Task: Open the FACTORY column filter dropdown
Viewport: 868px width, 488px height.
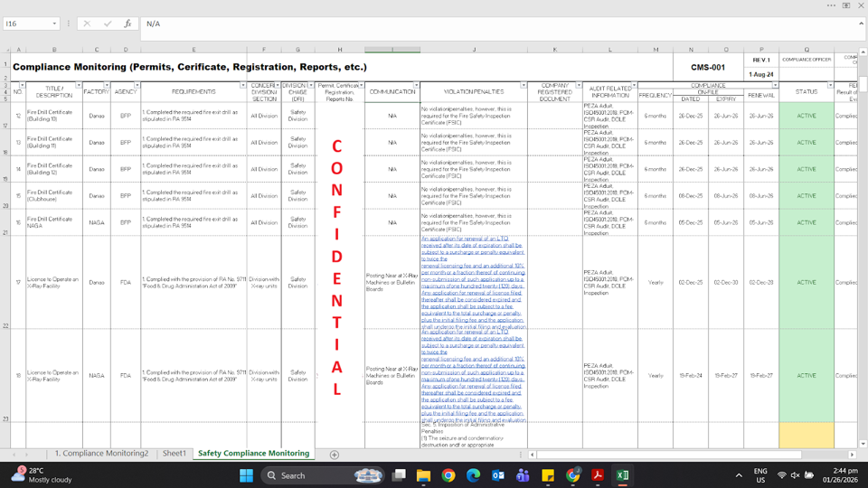Action: click(107, 85)
